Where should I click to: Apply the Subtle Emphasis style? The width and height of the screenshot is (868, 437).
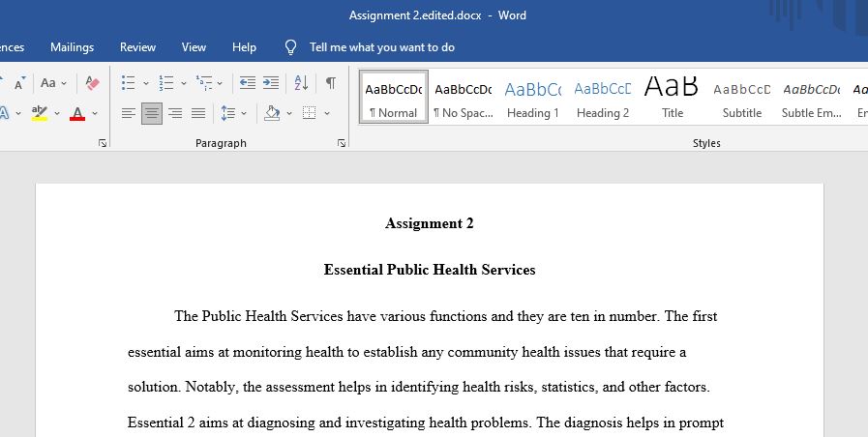coord(812,97)
